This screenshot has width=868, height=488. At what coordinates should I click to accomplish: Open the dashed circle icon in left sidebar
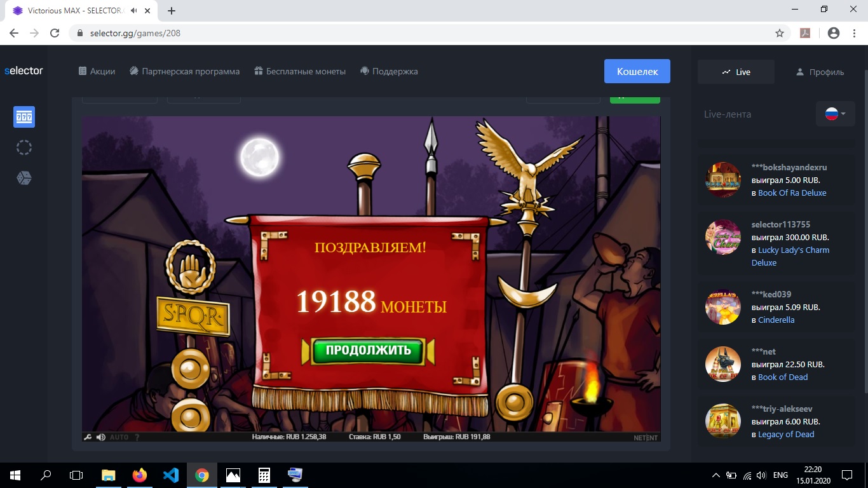point(24,147)
